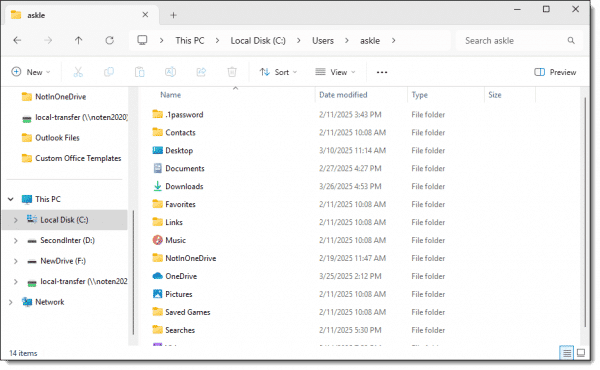Click the Cut scissors icon in toolbar
Image resolution: width=600 pixels, height=370 pixels.
pos(78,72)
